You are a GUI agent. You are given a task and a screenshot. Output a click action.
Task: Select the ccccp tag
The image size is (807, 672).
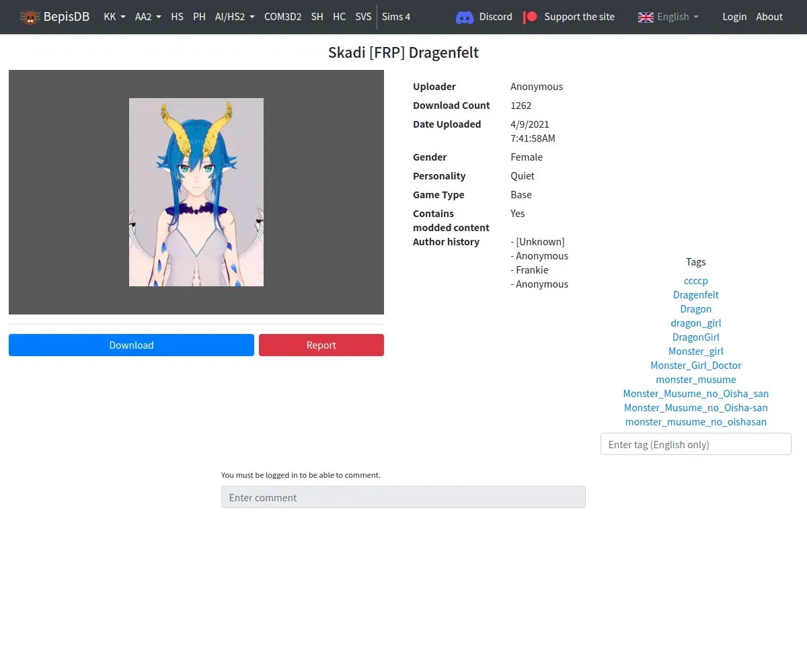point(696,281)
